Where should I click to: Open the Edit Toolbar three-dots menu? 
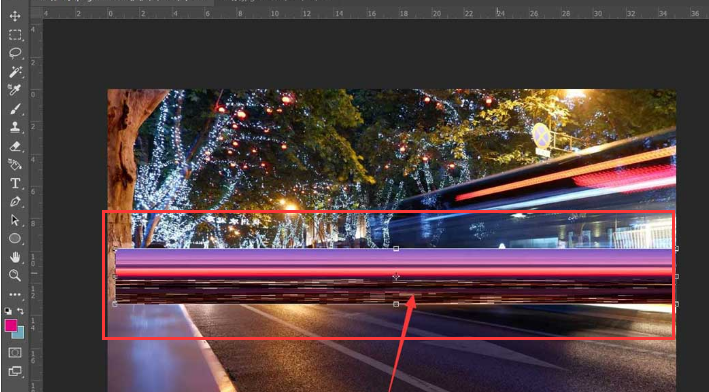pos(15,294)
